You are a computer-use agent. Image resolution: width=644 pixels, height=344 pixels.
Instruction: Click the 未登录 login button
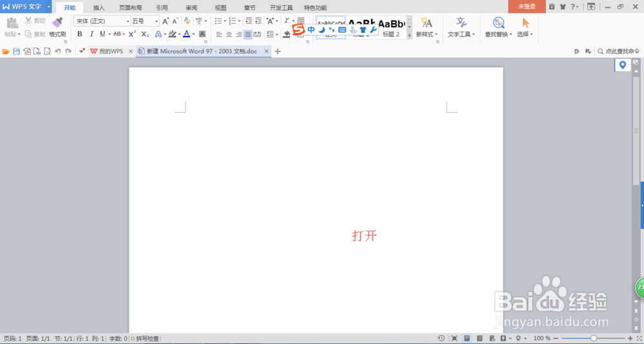tap(527, 6)
